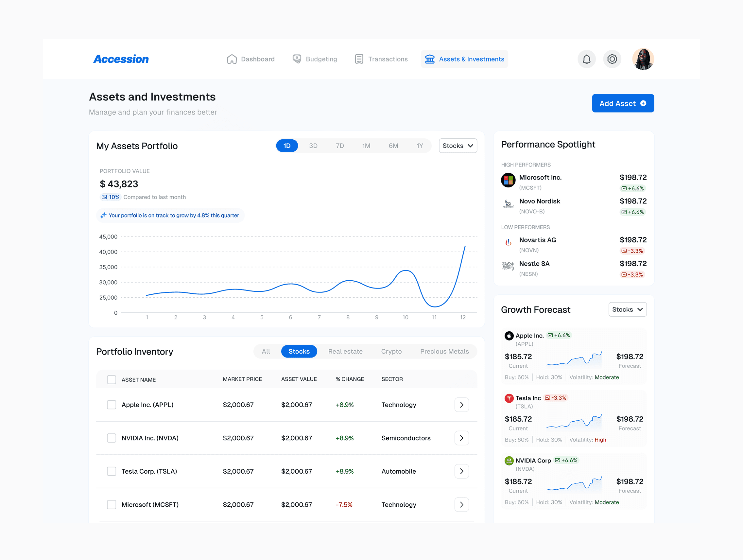This screenshot has width=743, height=560.
Task: Switch chart range to 1M
Action: click(366, 146)
